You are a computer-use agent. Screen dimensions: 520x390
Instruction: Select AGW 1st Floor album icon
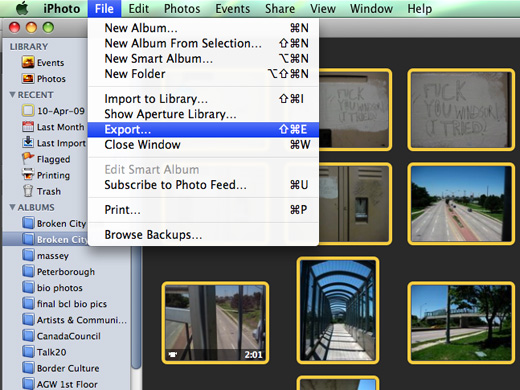[x=28, y=383]
